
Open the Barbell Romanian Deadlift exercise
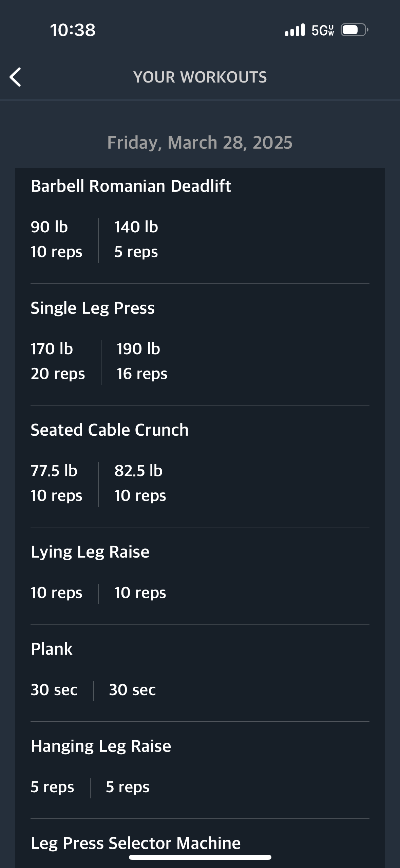pos(131,186)
